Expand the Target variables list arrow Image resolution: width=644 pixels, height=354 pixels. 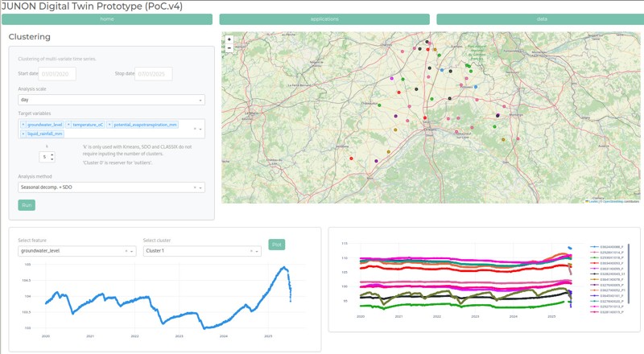pyautogui.click(x=200, y=129)
